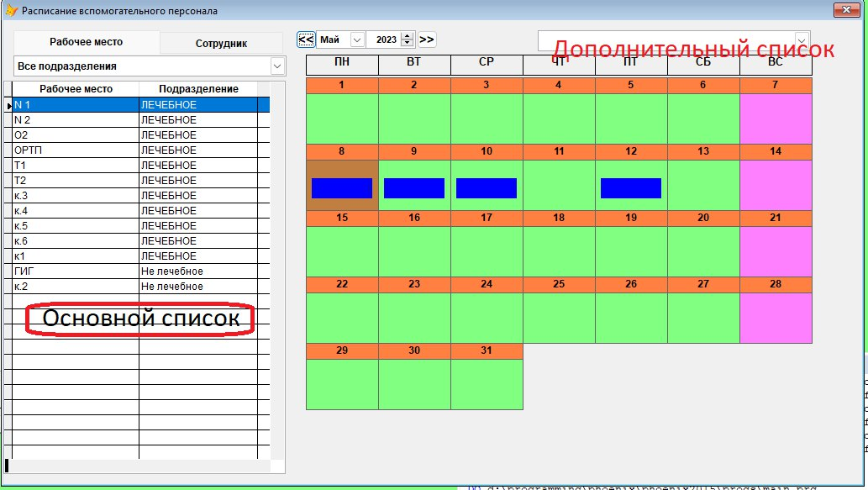Image resolution: width=868 pixels, height=490 pixels.
Task: Click the blue shift block on day 12
Action: pyautogui.click(x=630, y=188)
